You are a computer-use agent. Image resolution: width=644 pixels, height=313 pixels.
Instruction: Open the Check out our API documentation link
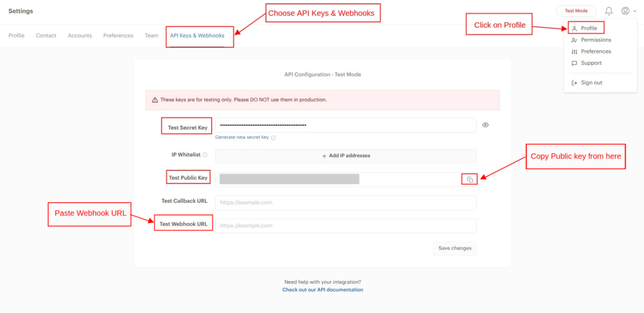pos(323,290)
